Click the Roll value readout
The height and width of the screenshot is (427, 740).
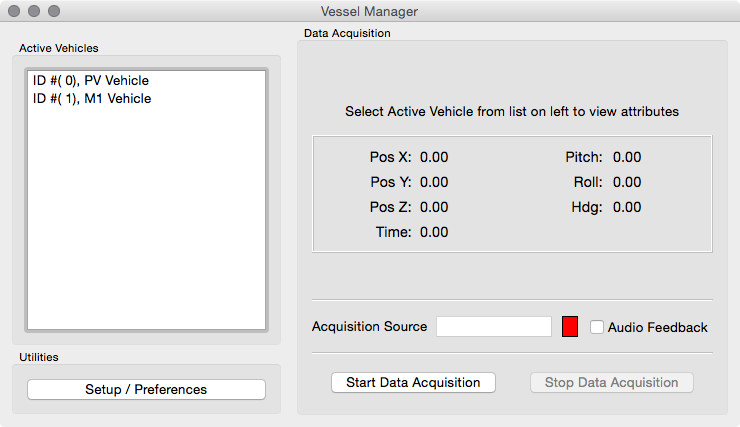coord(627,182)
